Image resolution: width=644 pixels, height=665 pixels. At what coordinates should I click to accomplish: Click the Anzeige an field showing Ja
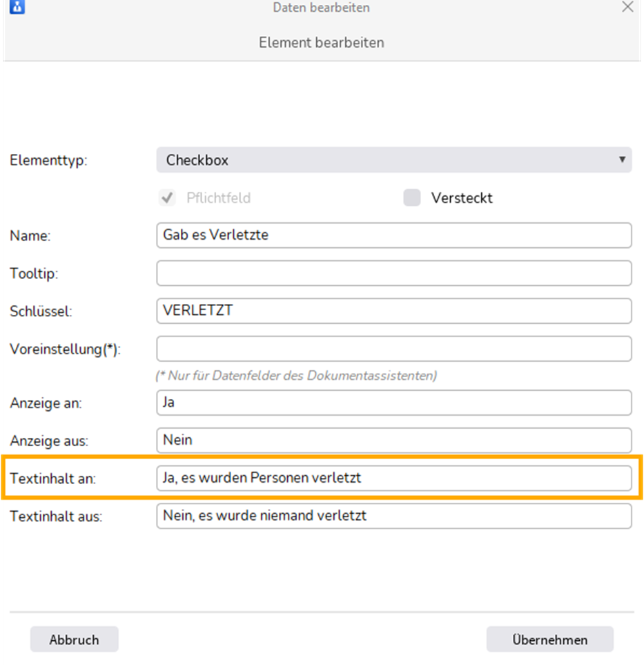(394, 403)
